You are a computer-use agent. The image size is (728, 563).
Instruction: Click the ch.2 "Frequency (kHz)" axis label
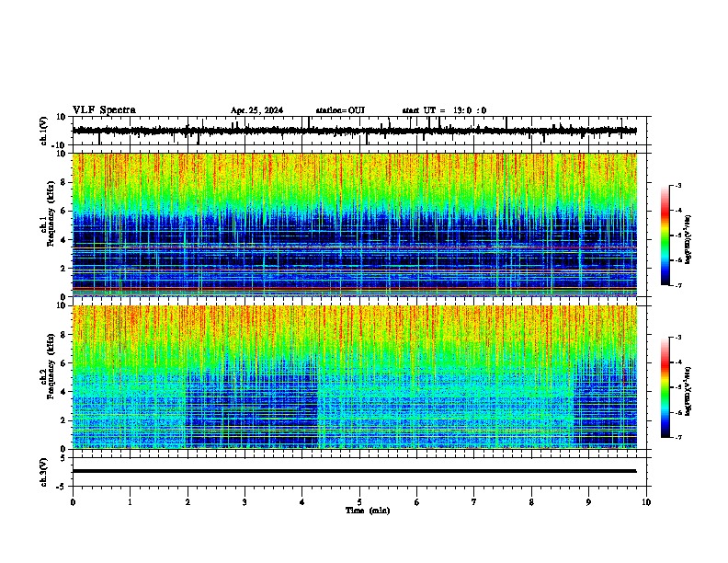(51, 366)
